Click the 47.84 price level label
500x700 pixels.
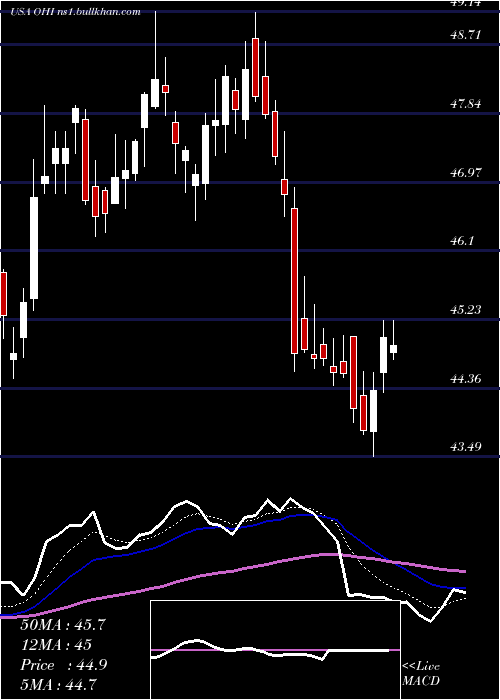tap(466, 104)
